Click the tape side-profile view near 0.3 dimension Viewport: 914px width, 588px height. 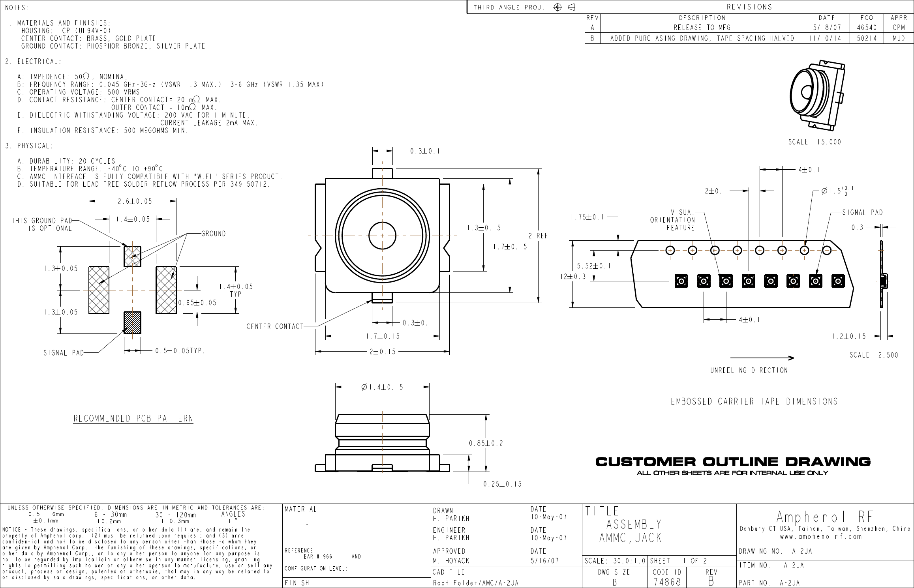(883, 280)
